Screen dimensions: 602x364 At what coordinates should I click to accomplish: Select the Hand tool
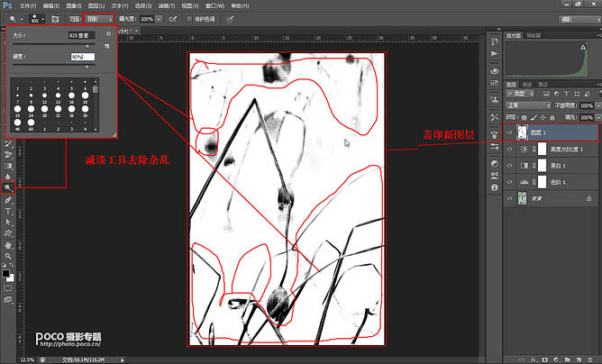click(8, 244)
